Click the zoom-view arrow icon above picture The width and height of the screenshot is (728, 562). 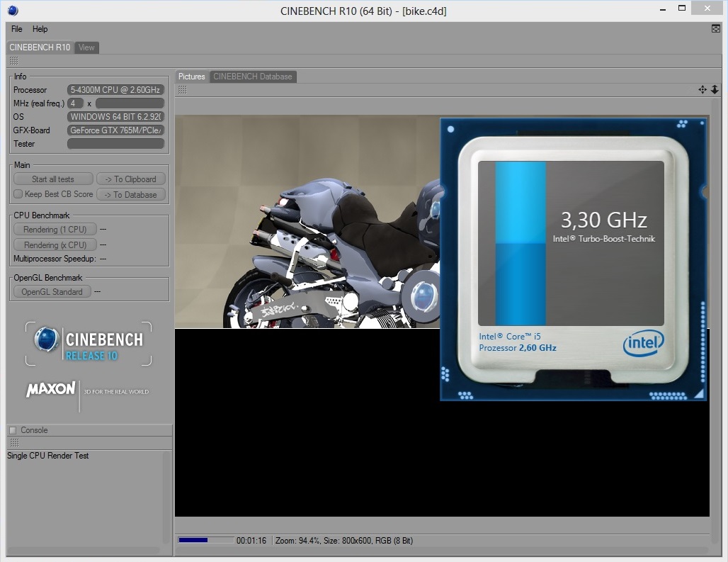[x=715, y=89]
